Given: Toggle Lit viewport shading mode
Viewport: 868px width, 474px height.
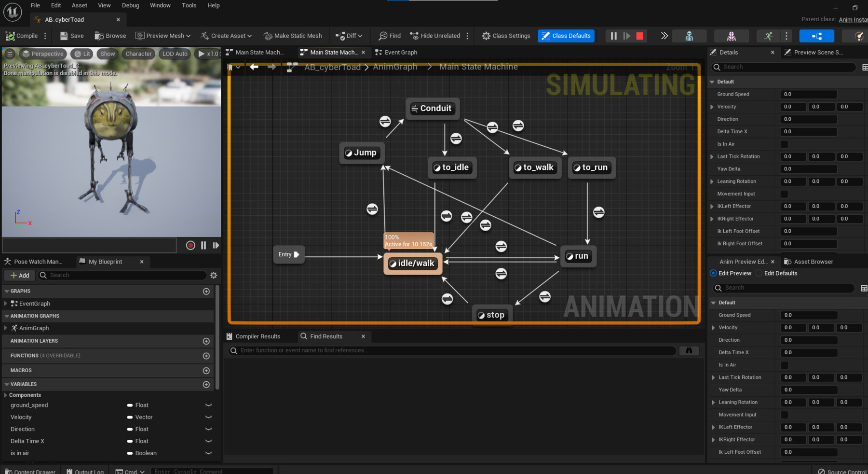Looking at the screenshot, I should (x=81, y=54).
